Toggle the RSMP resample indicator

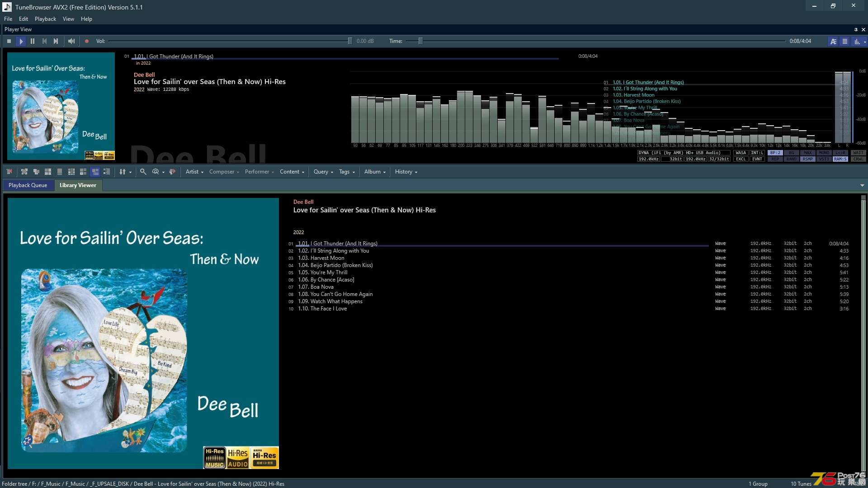click(x=808, y=159)
